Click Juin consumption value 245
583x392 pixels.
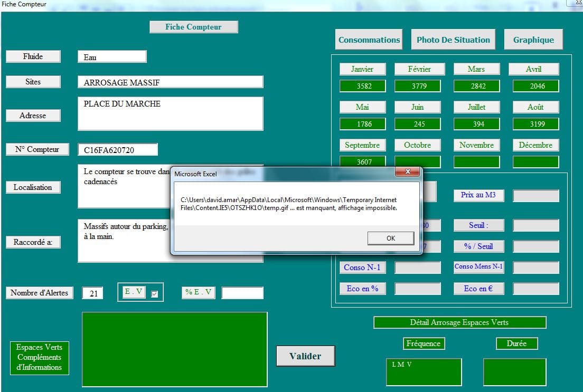[418, 124]
